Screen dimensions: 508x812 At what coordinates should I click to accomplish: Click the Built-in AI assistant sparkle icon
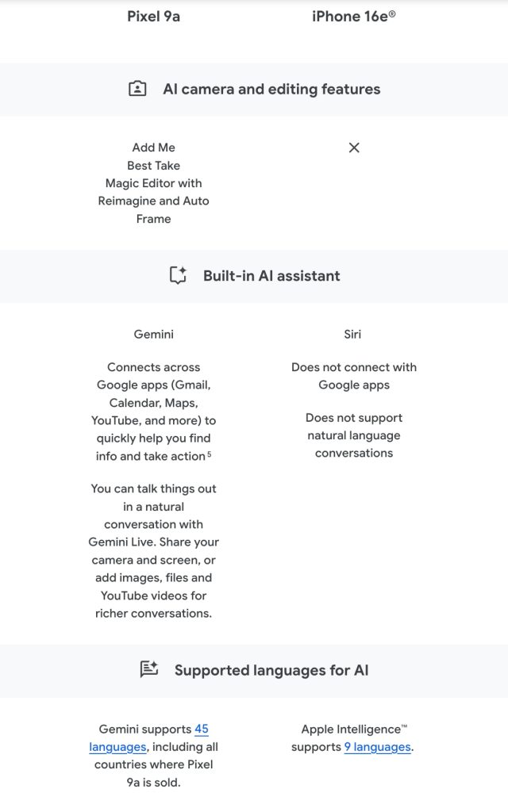tap(178, 276)
